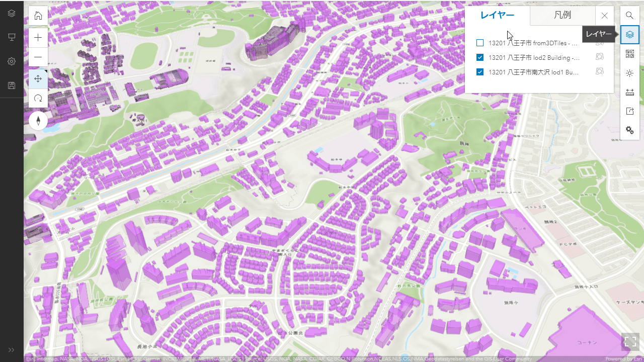
Task: Click layer name 13201 八王子市 from3DTiles
Action: point(533,43)
